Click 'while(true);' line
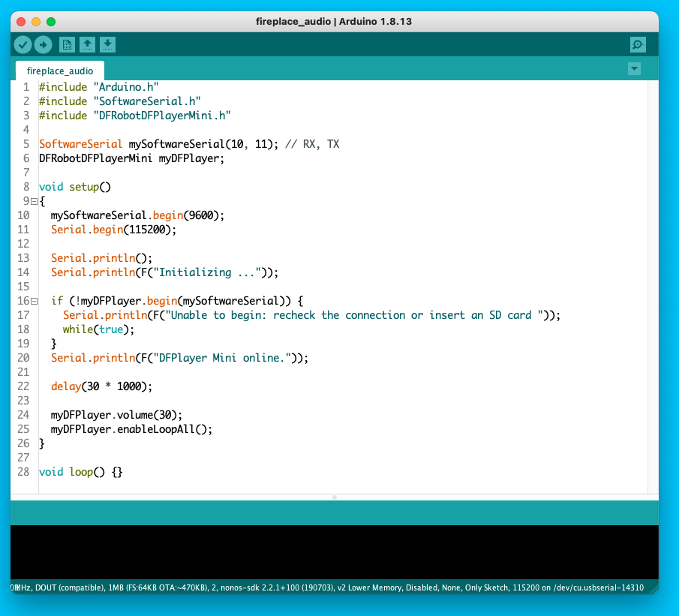 click(x=99, y=329)
